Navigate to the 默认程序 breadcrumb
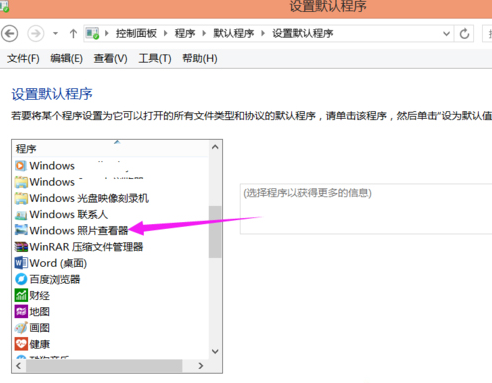 (233, 33)
